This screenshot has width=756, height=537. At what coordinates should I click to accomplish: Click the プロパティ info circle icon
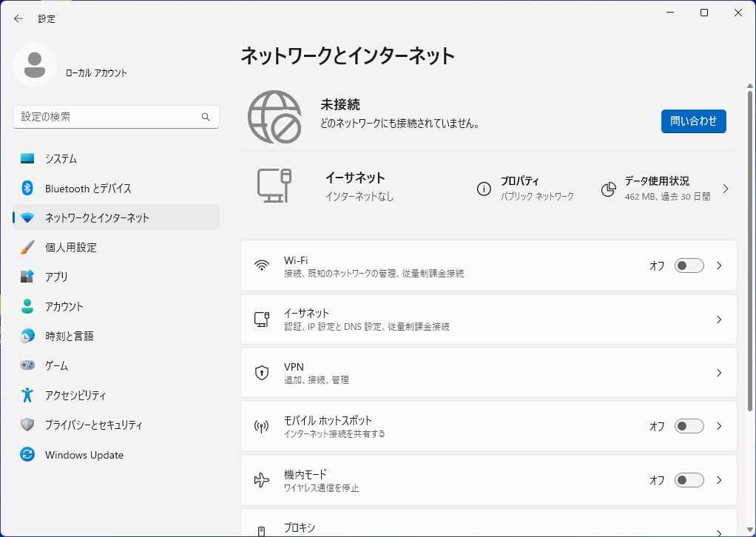pyautogui.click(x=484, y=189)
